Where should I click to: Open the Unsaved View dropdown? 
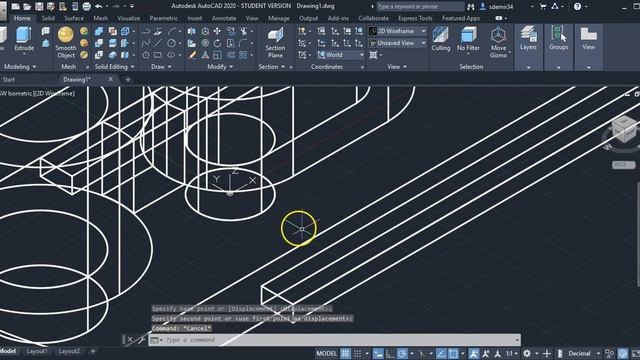coord(398,43)
